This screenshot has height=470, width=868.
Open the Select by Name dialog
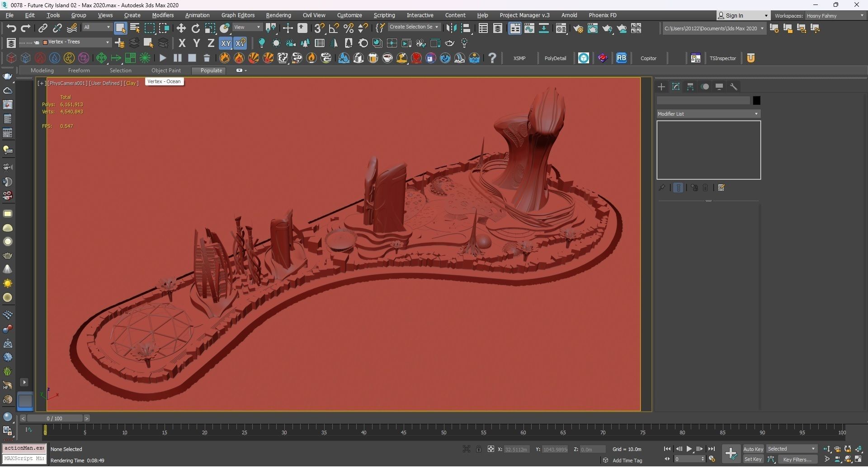[x=135, y=28]
